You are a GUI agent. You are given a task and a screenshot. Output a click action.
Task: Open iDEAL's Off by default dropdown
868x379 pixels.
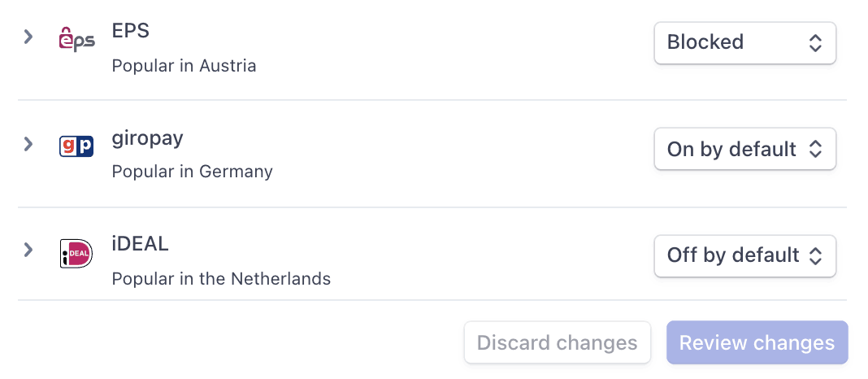(x=745, y=256)
